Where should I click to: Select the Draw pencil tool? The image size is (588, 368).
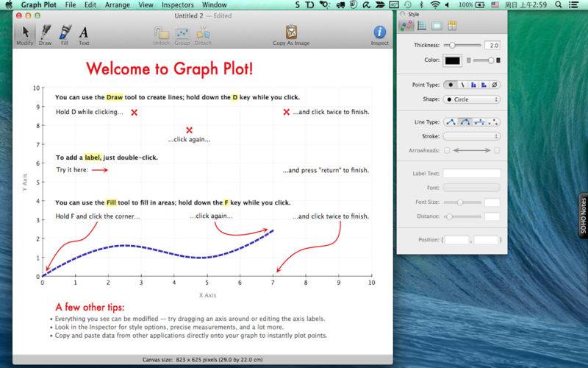(x=45, y=35)
